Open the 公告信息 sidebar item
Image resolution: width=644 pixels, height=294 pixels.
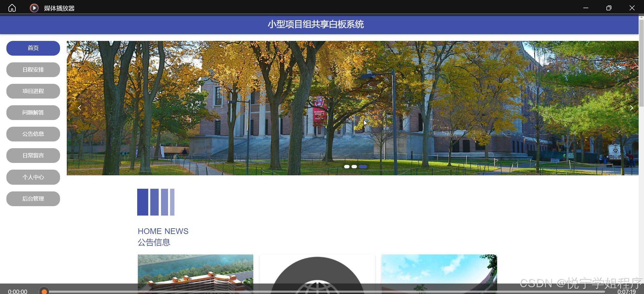pos(33,134)
